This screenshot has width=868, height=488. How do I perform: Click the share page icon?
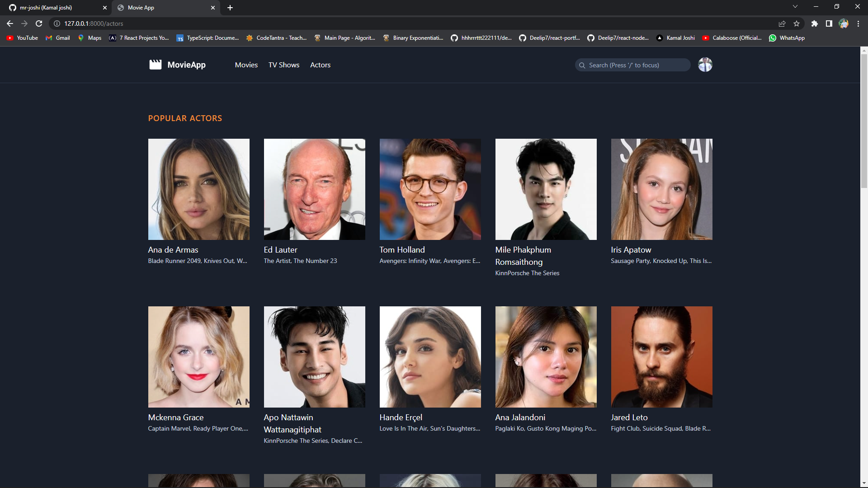(782, 23)
